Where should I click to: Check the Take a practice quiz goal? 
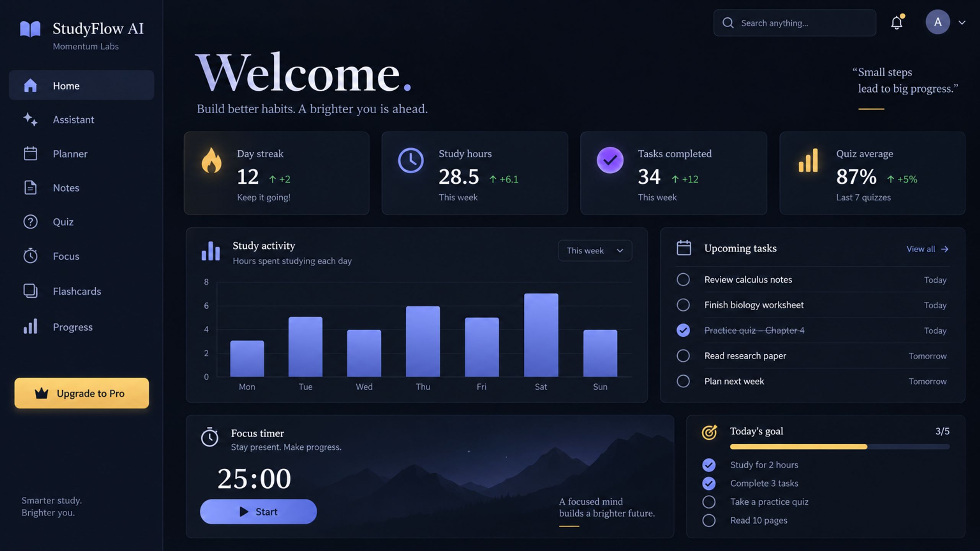pyautogui.click(x=709, y=502)
